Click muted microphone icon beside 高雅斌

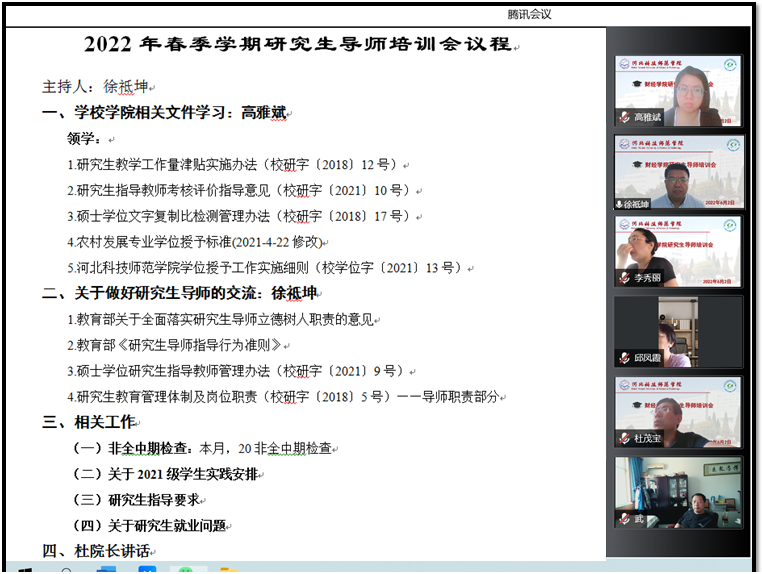(623, 117)
